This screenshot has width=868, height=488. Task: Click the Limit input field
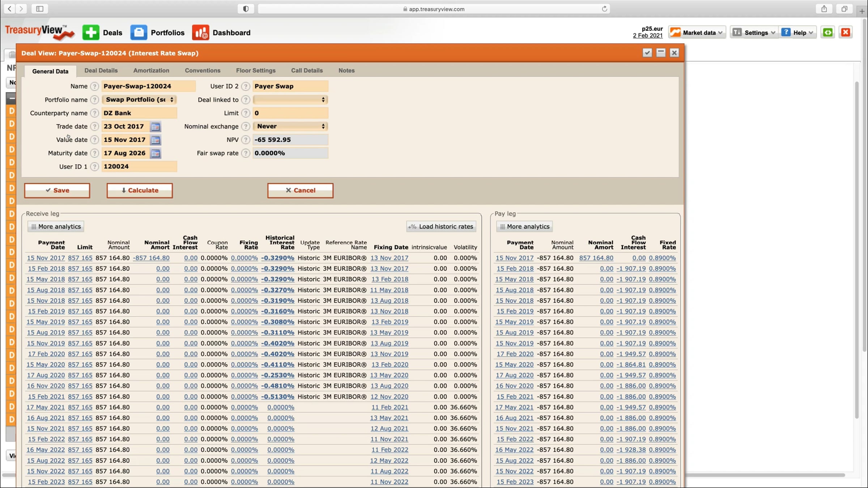[290, 113]
